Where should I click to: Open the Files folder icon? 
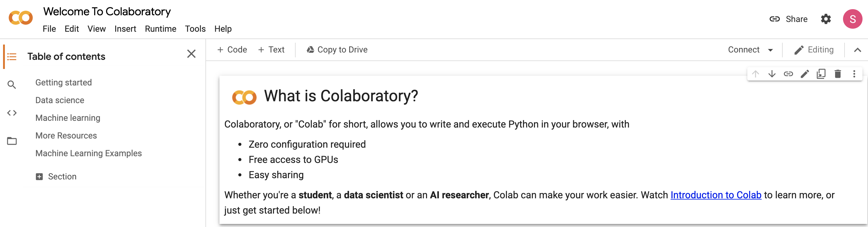[12, 141]
